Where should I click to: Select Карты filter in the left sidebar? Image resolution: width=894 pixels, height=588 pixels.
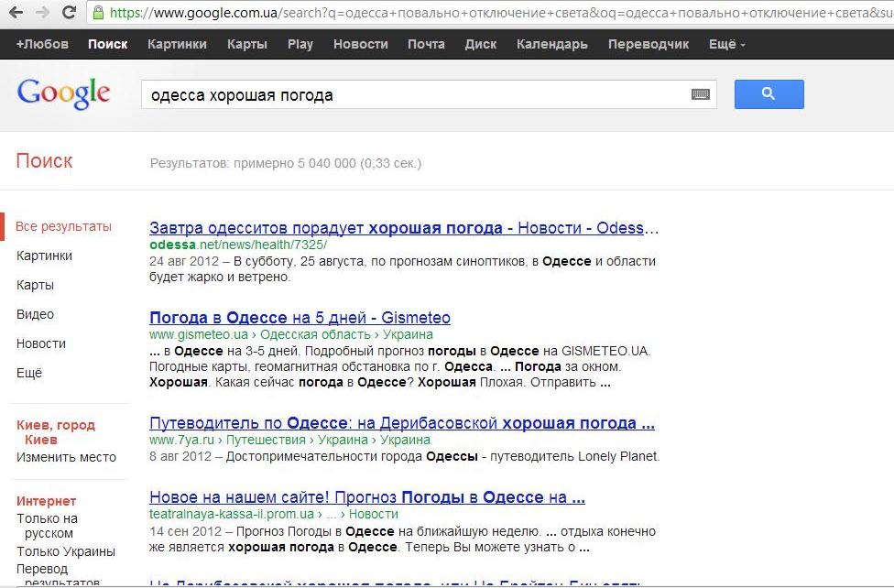[x=35, y=285]
